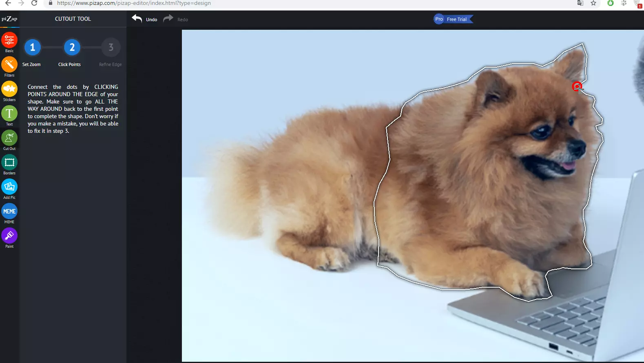
Task: Open the Filters tool
Action: [x=9, y=64]
